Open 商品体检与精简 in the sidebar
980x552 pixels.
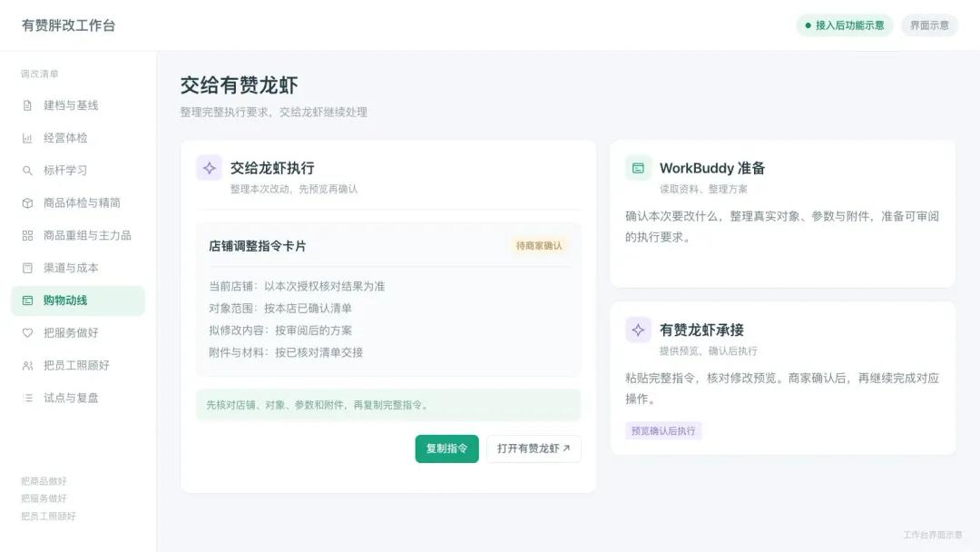pyautogui.click(x=78, y=203)
